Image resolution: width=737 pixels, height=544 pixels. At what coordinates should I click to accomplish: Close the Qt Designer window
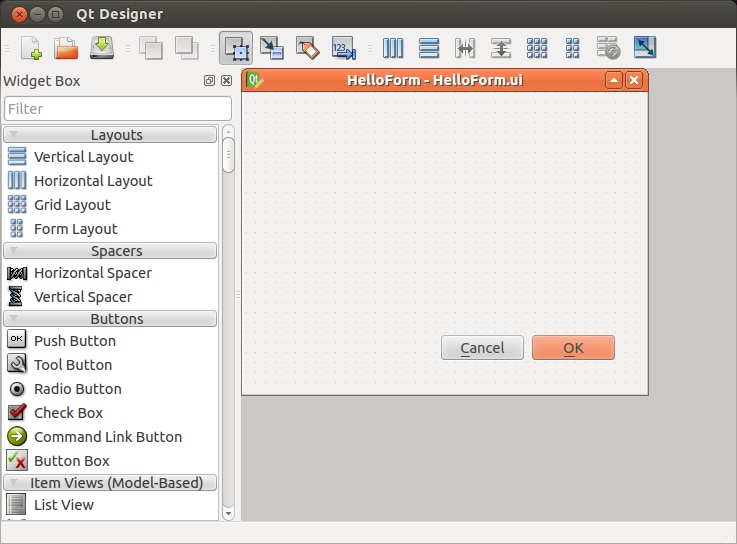(19, 15)
